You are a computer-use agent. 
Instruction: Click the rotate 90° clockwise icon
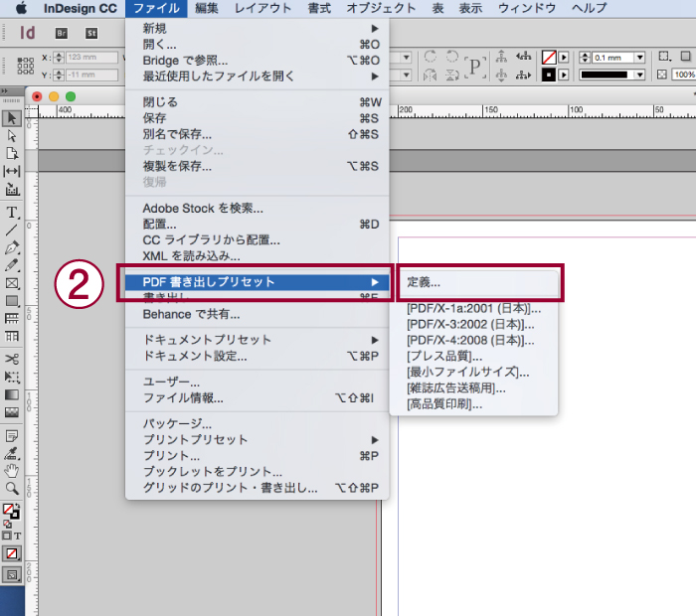(431, 57)
